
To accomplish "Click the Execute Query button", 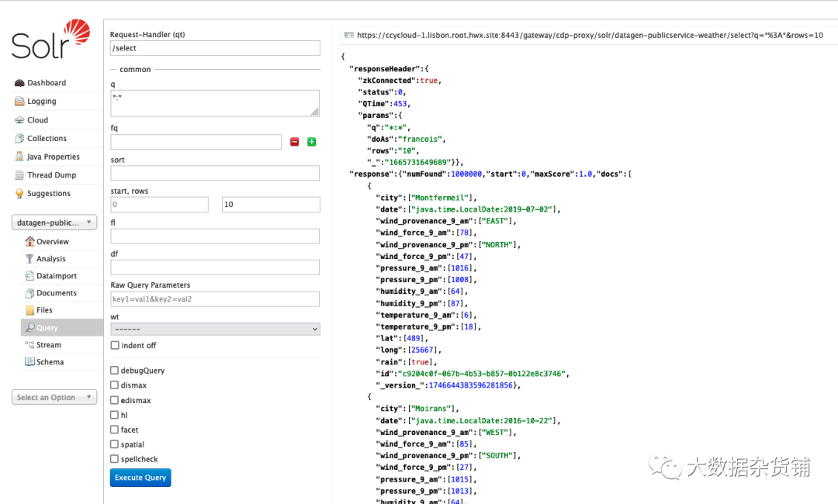I will (x=140, y=478).
